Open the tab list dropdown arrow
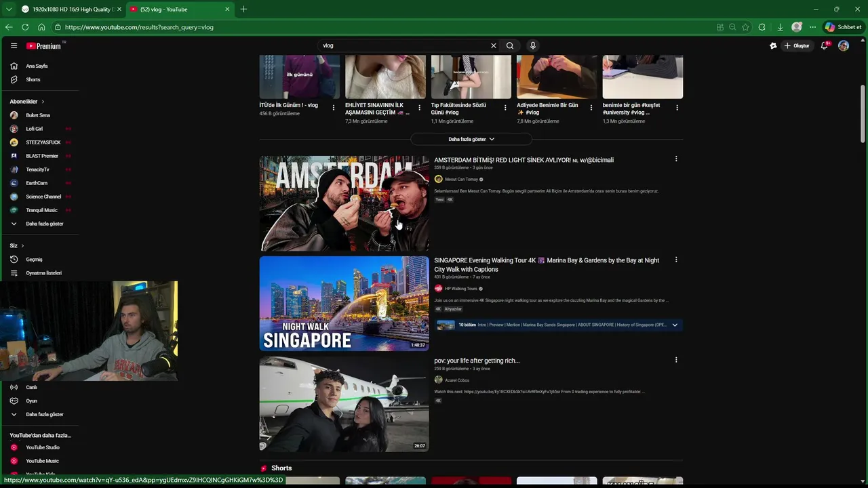Screen dimensions: 868x488 point(9,9)
